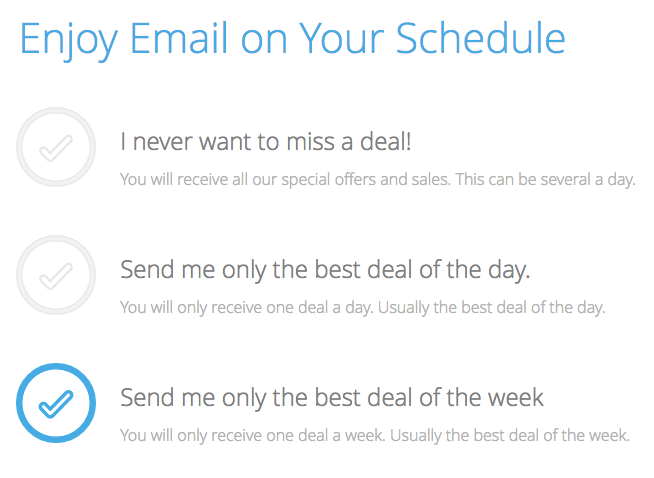Click the top unchecked gray circle icon
Screen dimensions: 654x478
coord(56,147)
